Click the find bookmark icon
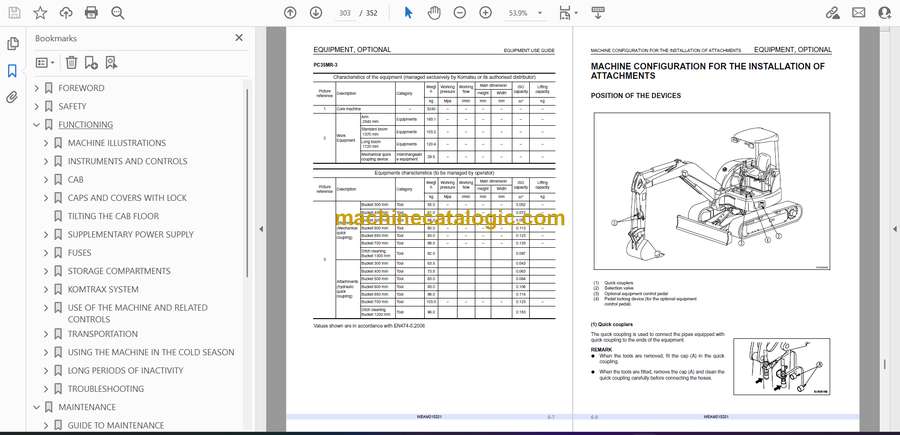Image resolution: width=900 pixels, height=435 pixels. 111,63
